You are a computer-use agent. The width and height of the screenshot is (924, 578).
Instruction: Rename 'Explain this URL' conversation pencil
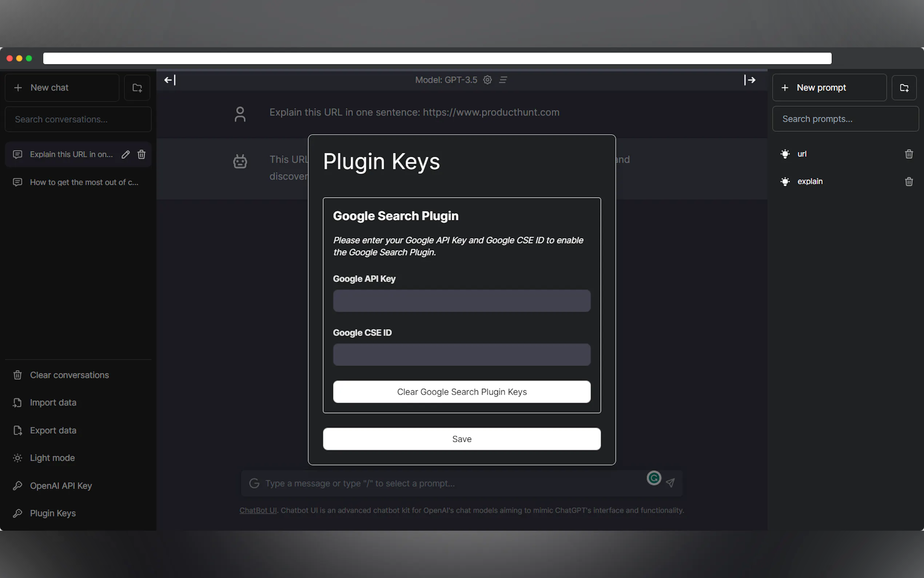[x=126, y=154]
